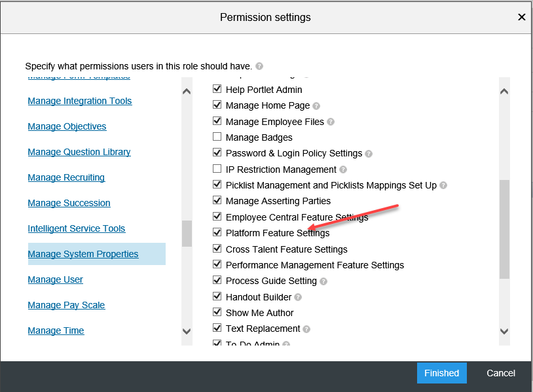Click the right permissions list scroll-down arrow
533x392 pixels.
[x=504, y=331]
